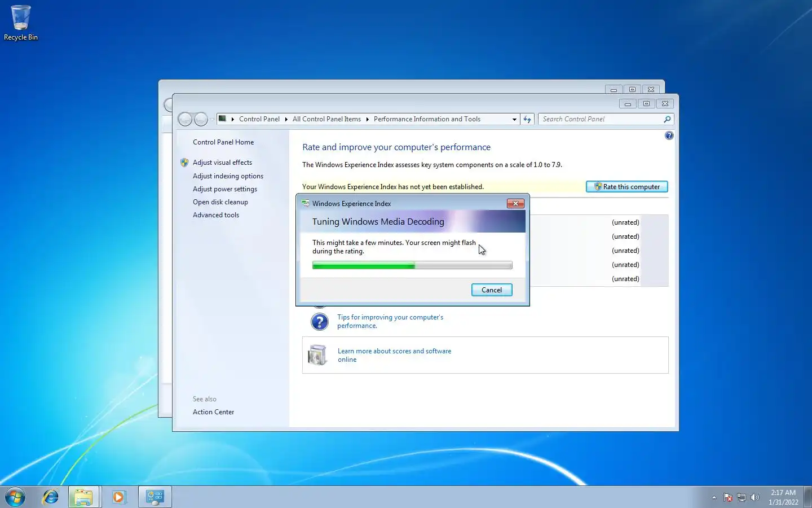This screenshot has height=508, width=812.
Task: Click All Control Panel Items breadcrumb
Action: click(x=326, y=119)
